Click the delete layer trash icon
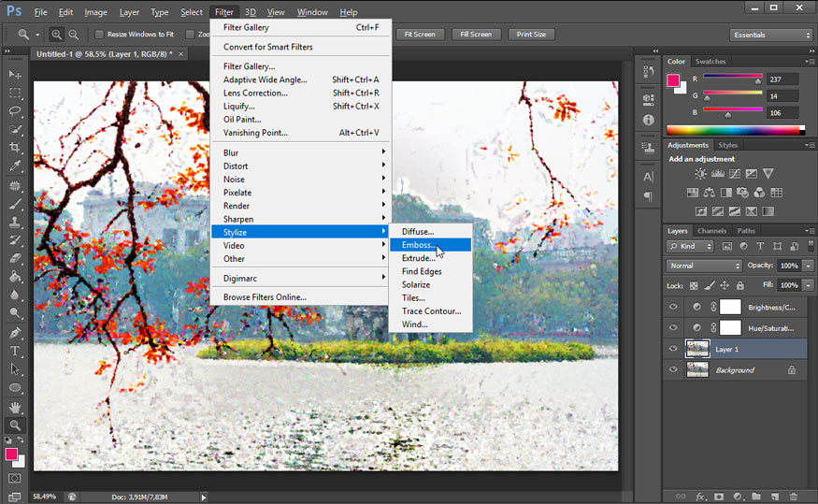The image size is (818, 504). [x=794, y=497]
